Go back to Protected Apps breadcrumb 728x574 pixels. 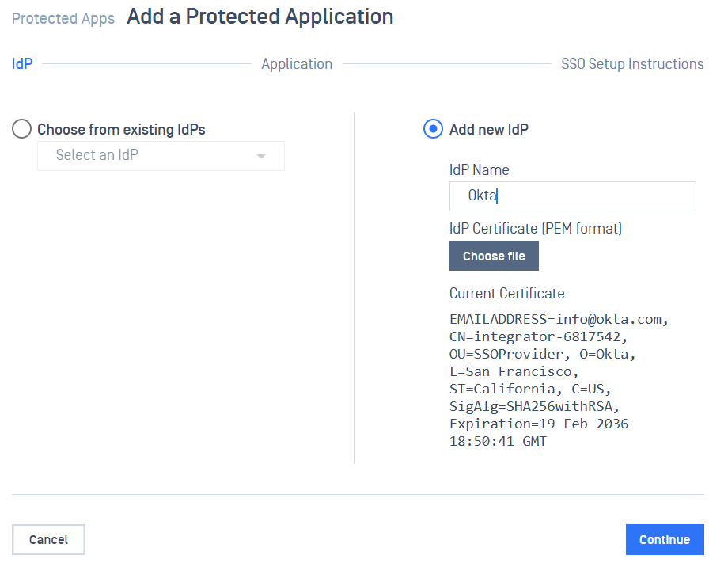(63, 18)
